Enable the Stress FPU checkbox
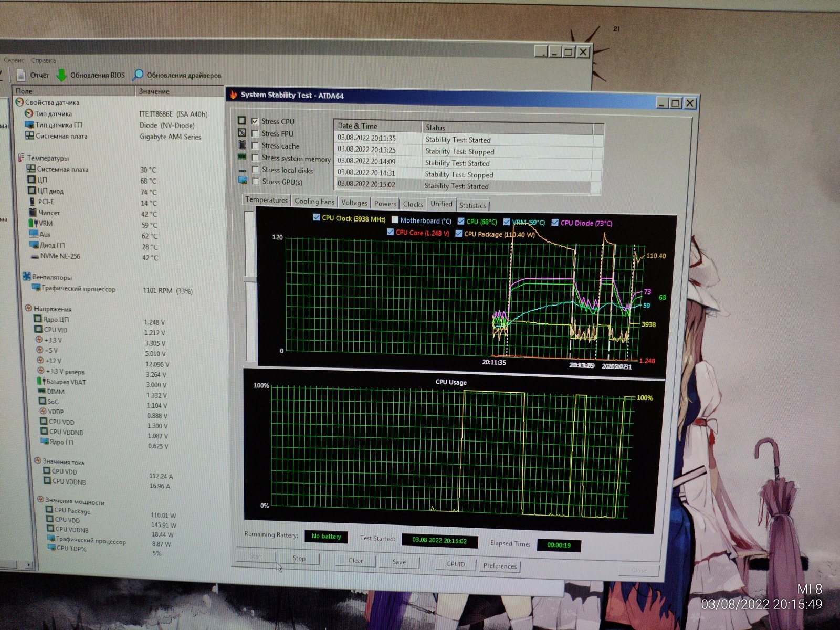The image size is (840, 630). [255, 133]
